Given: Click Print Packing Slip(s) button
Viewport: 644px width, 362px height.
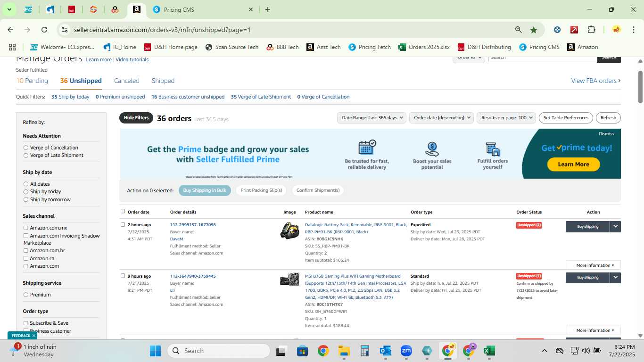Looking at the screenshot, I should click(261, 190).
